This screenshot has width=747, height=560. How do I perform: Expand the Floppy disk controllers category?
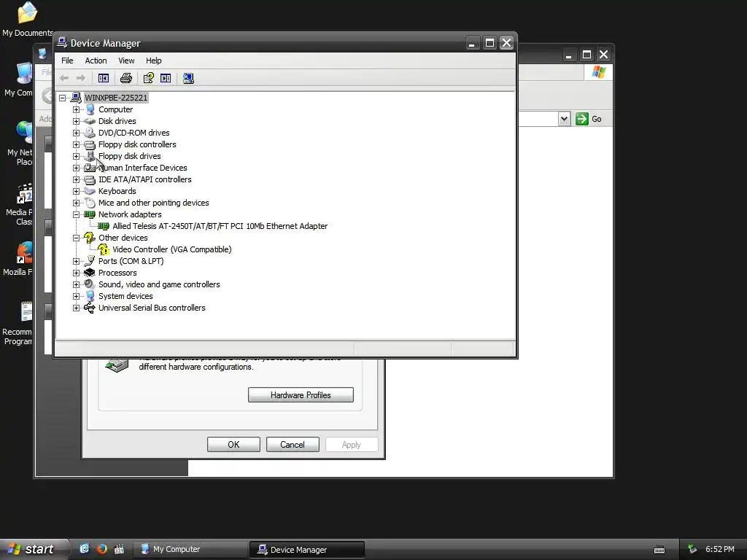[76, 144]
